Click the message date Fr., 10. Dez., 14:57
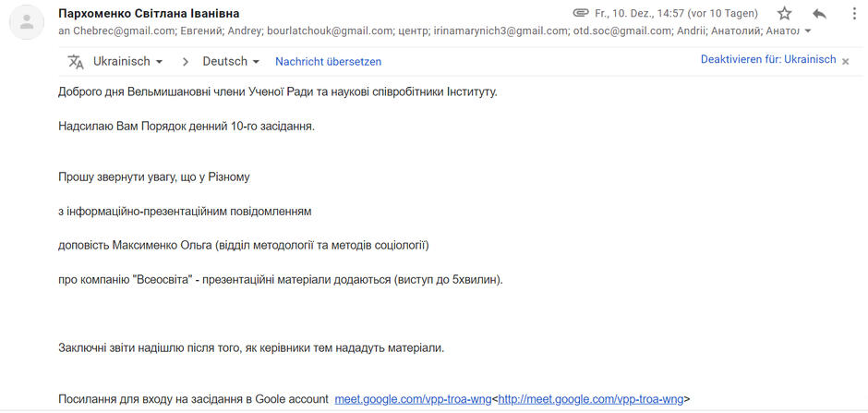This screenshot has height=413, width=868. tap(638, 13)
